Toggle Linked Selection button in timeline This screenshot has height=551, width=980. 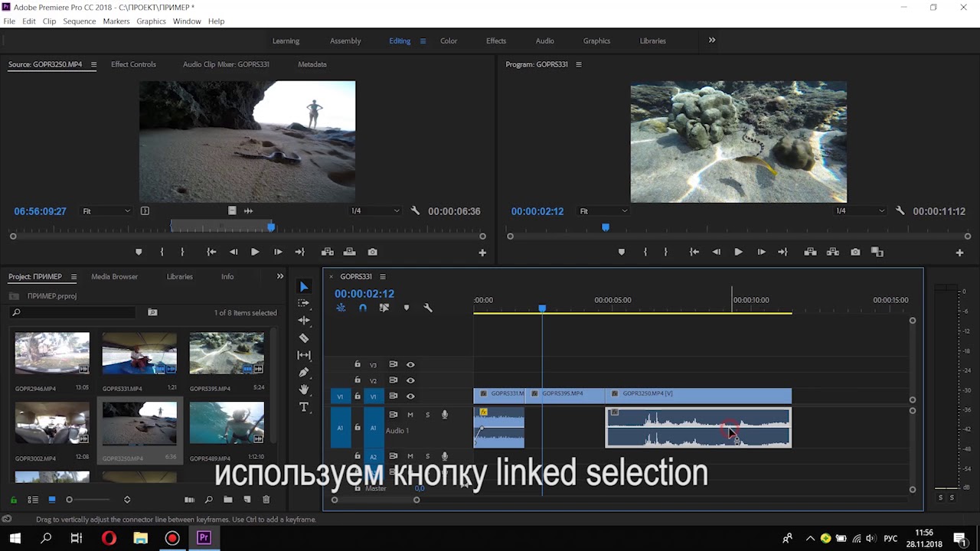coord(384,308)
